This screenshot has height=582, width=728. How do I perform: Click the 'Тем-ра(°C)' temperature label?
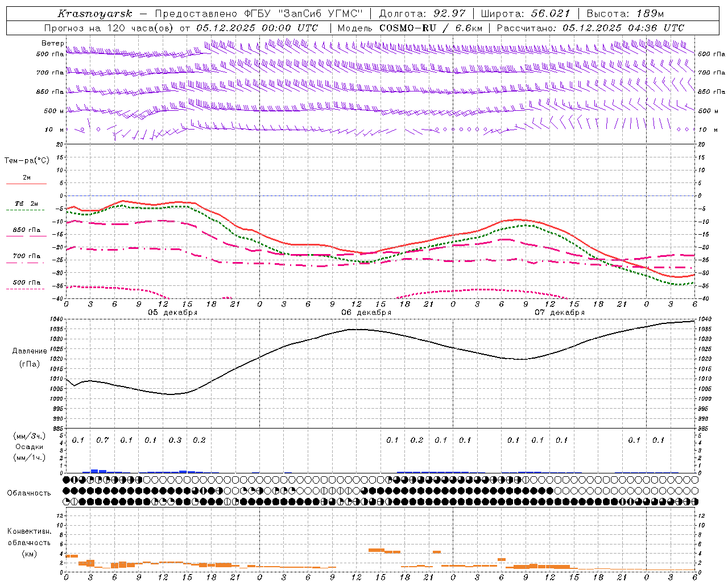tap(27, 161)
